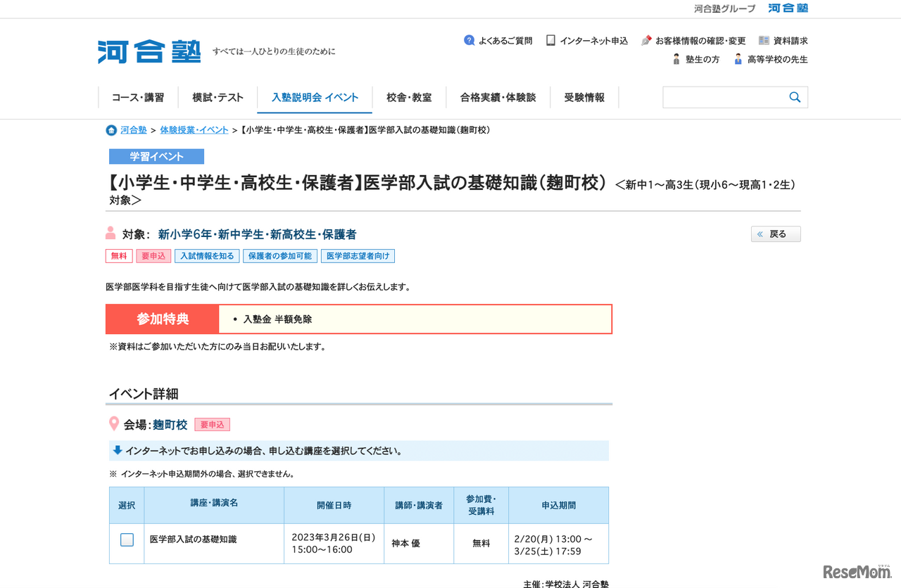Click the イベント詳細 section heading
This screenshot has height=588, width=901.
pyautogui.click(x=144, y=394)
